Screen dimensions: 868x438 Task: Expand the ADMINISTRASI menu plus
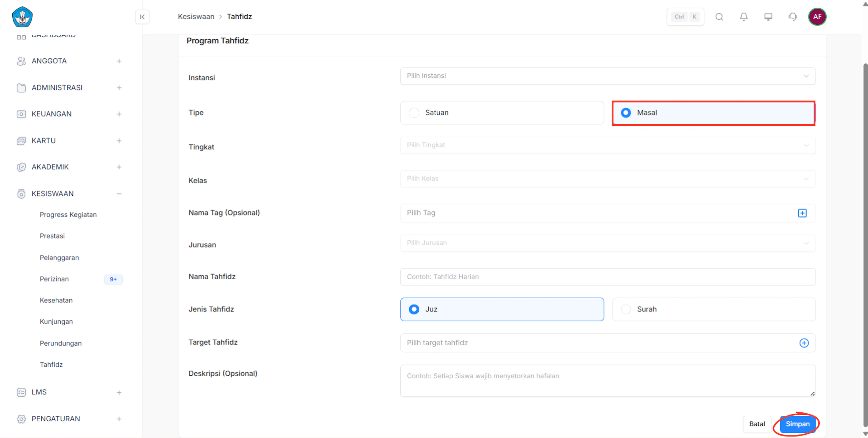point(119,88)
